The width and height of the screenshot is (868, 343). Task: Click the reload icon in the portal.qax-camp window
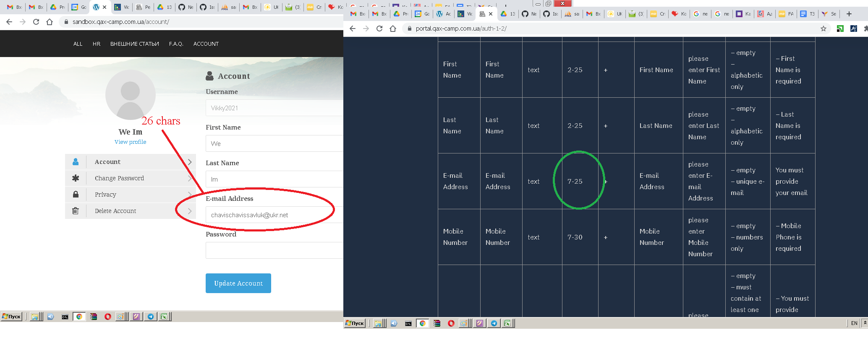tap(379, 29)
